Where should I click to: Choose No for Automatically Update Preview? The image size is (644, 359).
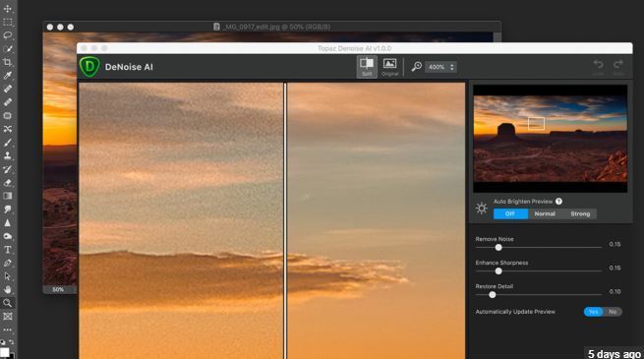click(613, 312)
